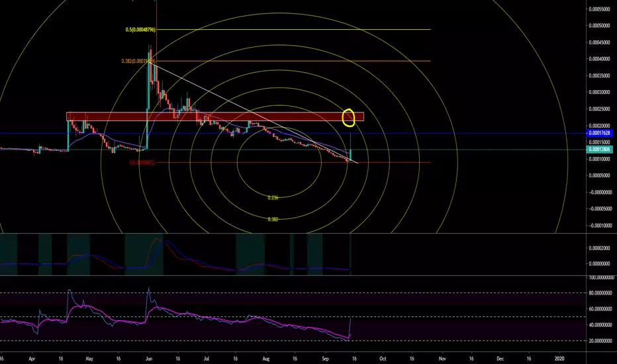
Task: Click the Jul label on time axis
Action: pyautogui.click(x=206, y=359)
